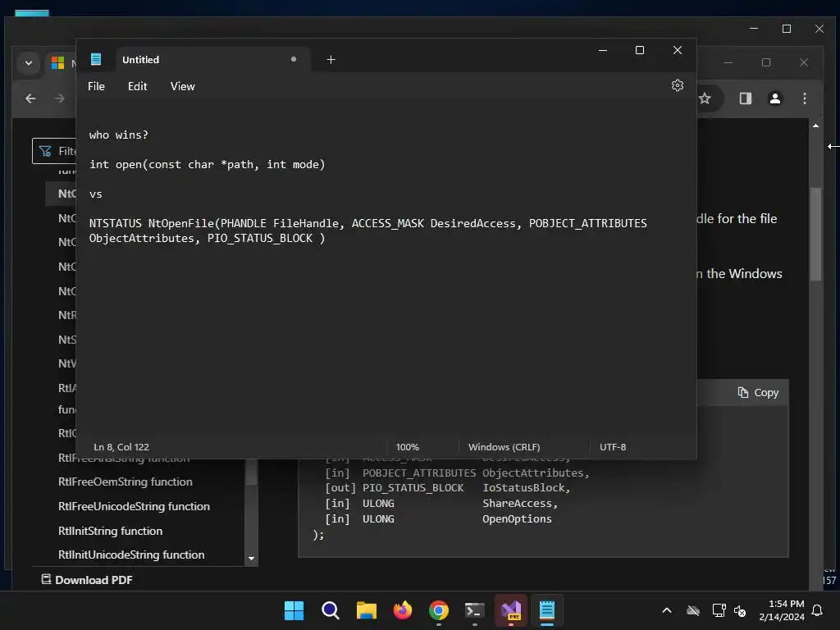Viewport: 840px width, 630px height.
Task: Expand the browser tab search chevron
Action: 29,63
